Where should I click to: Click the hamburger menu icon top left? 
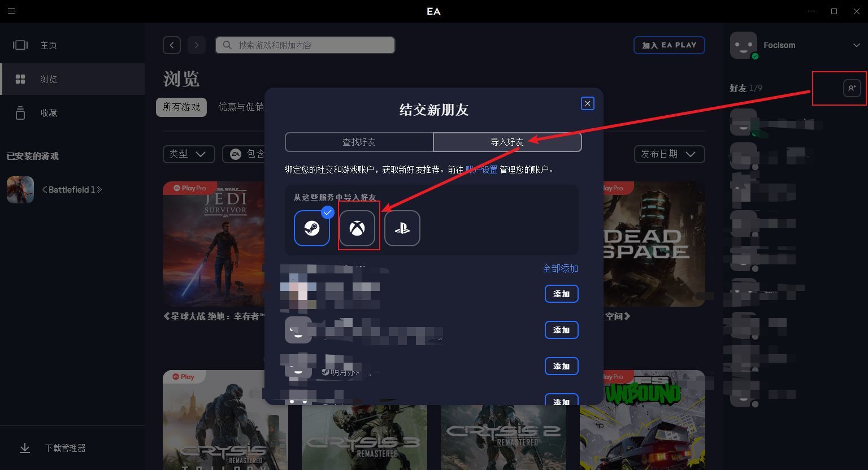click(11, 11)
